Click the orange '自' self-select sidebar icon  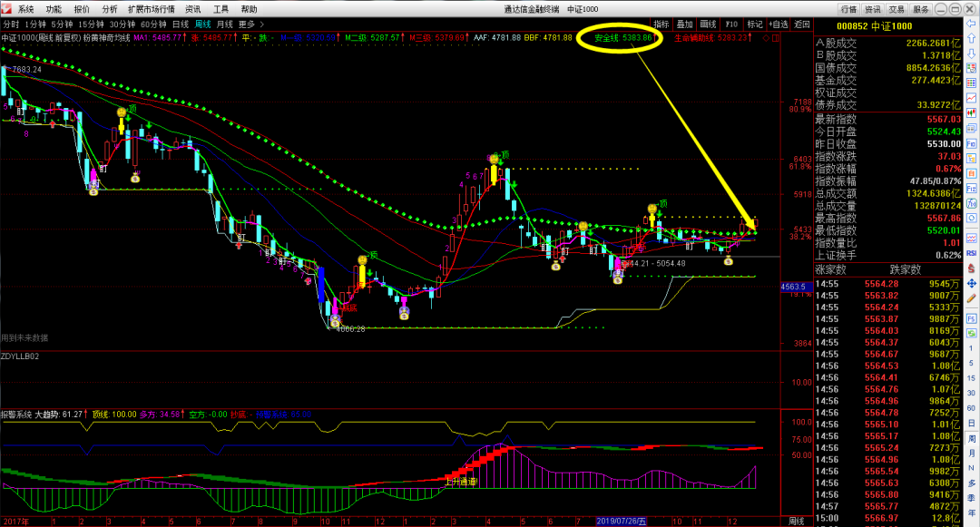click(971, 173)
